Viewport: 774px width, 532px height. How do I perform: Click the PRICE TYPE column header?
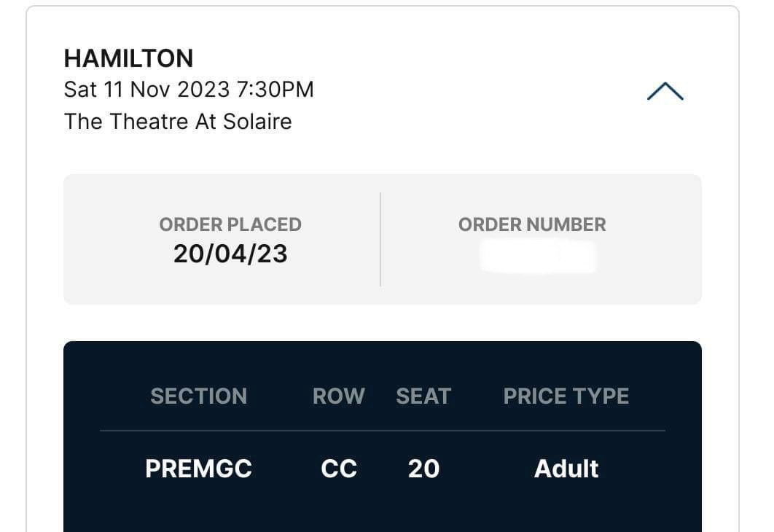click(x=566, y=396)
